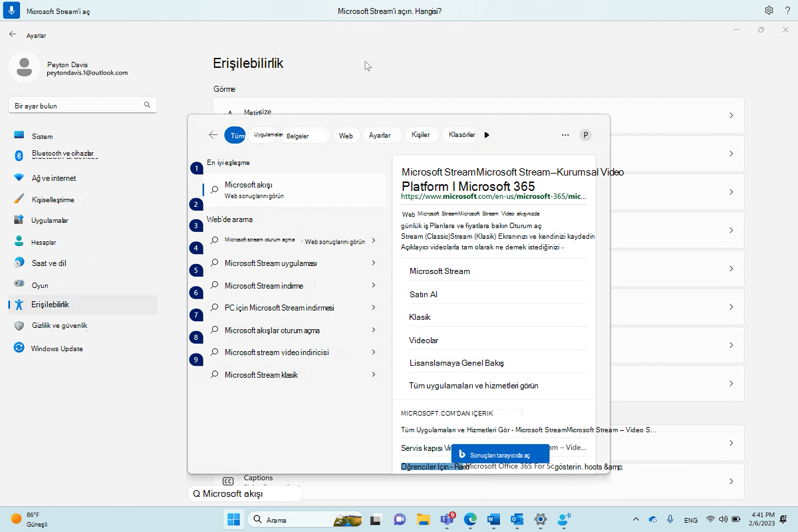The height and width of the screenshot is (532, 798).
Task: Open Tüm uygulamaları ve hizmetleri görün link
Action: [x=473, y=386]
